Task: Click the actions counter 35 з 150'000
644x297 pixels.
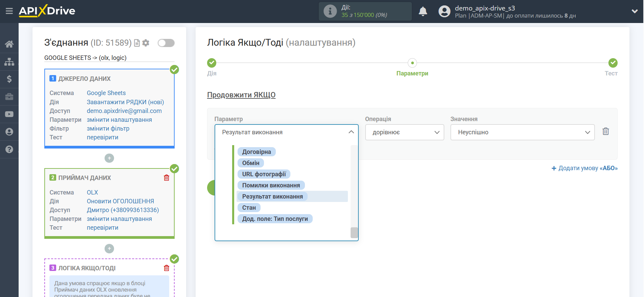Action: pos(364,15)
